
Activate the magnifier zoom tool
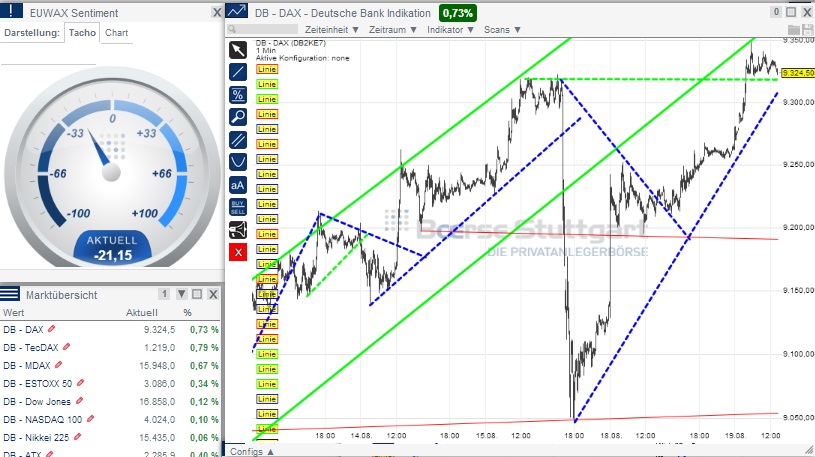pyautogui.click(x=238, y=116)
